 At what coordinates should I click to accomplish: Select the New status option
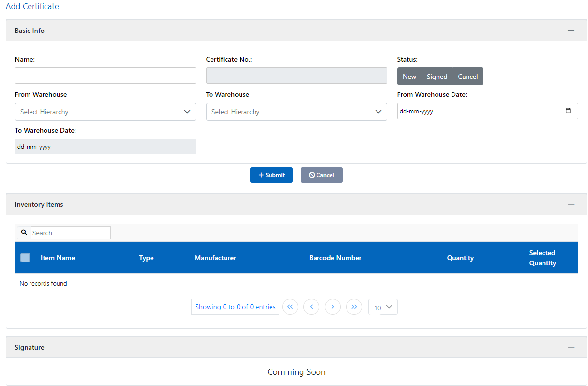tap(409, 76)
